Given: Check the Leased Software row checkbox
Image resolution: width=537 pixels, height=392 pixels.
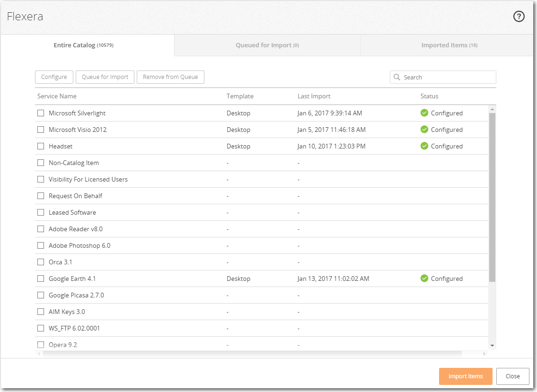Looking at the screenshot, I should click(41, 212).
